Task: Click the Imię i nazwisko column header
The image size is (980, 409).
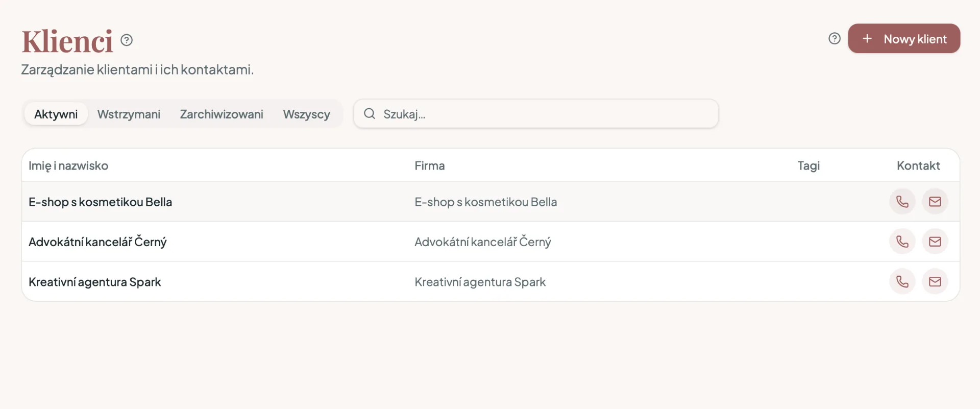Action: pos(68,165)
